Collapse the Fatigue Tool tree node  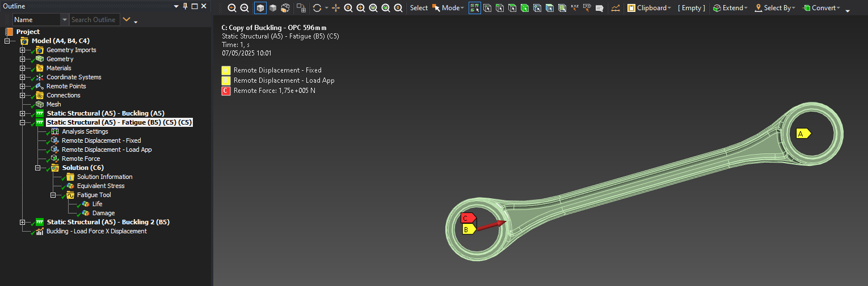coord(53,195)
